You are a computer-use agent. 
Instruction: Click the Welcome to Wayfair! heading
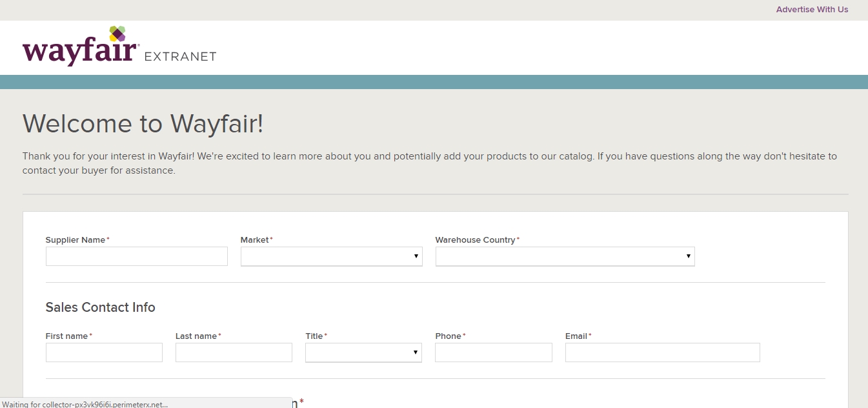[x=143, y=123]
